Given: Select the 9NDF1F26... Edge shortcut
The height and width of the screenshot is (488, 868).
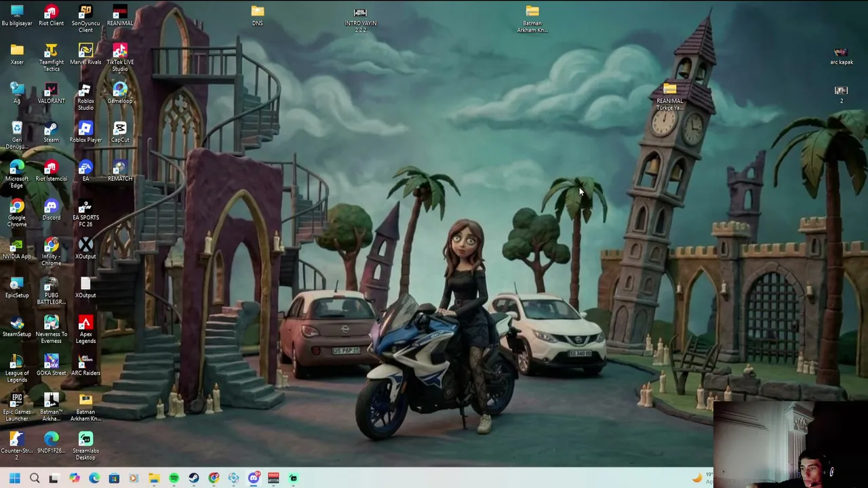Looking at the screenshot, I should point(51,443).
